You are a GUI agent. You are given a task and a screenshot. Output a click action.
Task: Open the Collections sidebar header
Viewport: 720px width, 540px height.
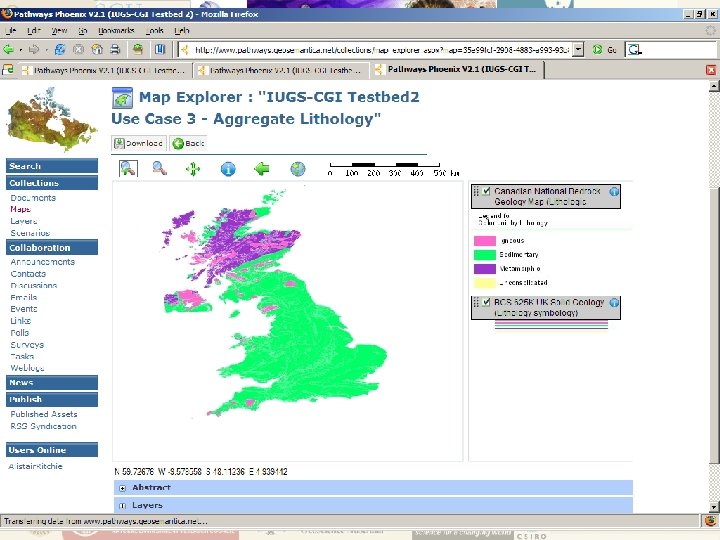[x=52, y=183]
